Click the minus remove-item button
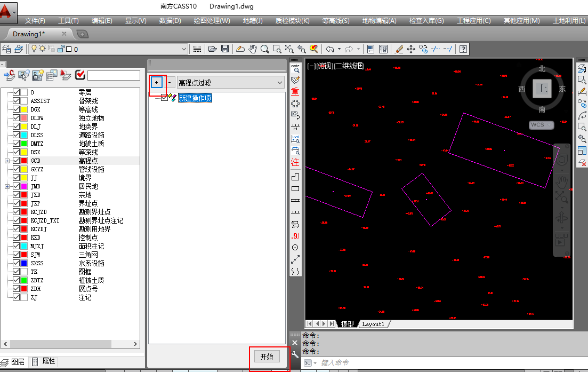This screenshot has height=372, width=588. (x=170, y=82)
